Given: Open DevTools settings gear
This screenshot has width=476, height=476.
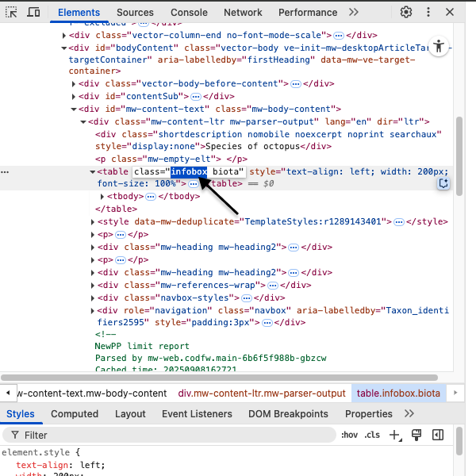Looking at the screenshot, I should tap(406, 12).
